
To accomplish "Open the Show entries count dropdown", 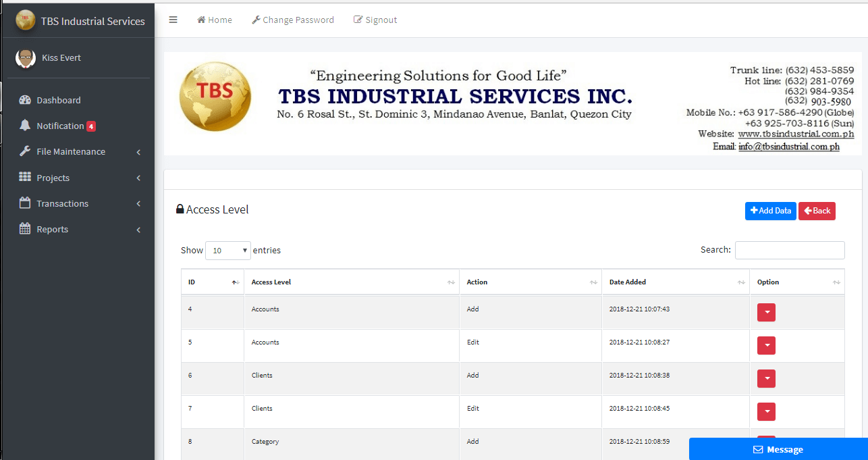I will pyautogui.click(x=228, y=251).
